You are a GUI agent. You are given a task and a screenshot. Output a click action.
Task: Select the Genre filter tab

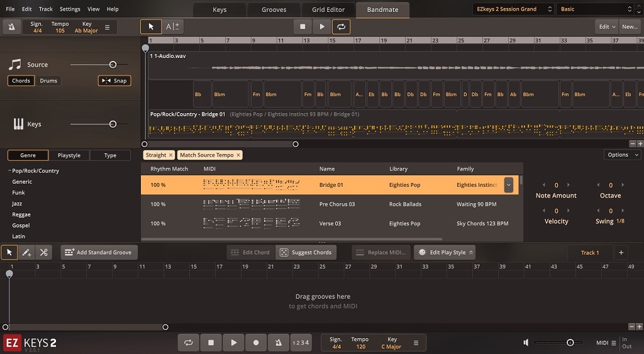pos(28,155)
